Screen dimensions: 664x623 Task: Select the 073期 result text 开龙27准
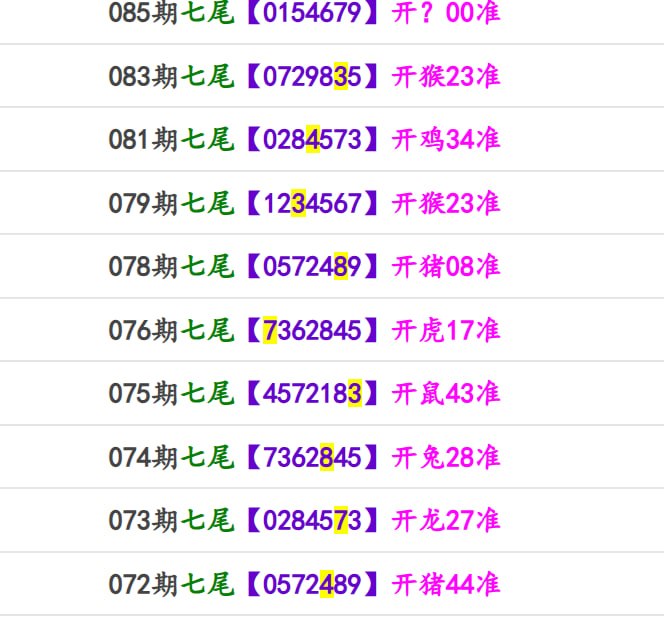pos(446,521)
